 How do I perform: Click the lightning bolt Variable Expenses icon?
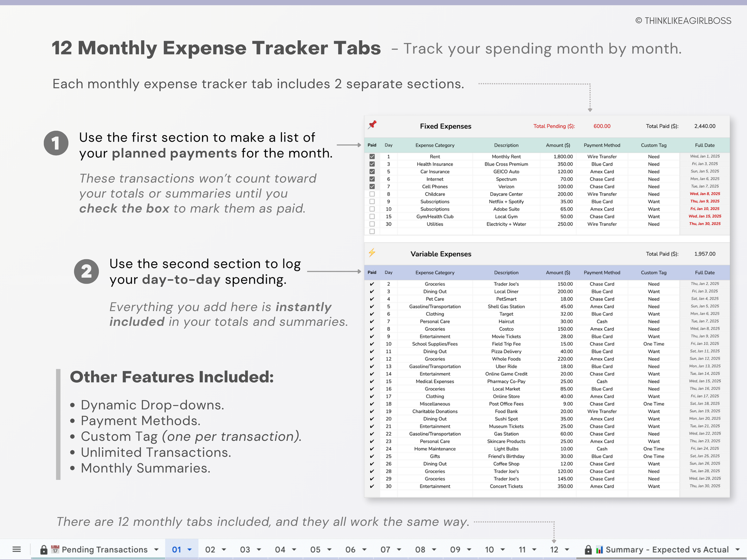(x=372, y=253)
